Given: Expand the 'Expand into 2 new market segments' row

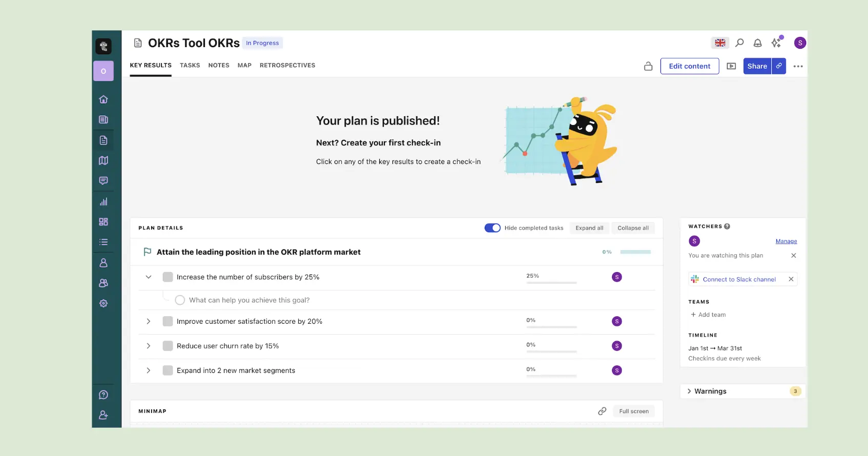Looking at the screenshot, I should [x=149, y=370].
